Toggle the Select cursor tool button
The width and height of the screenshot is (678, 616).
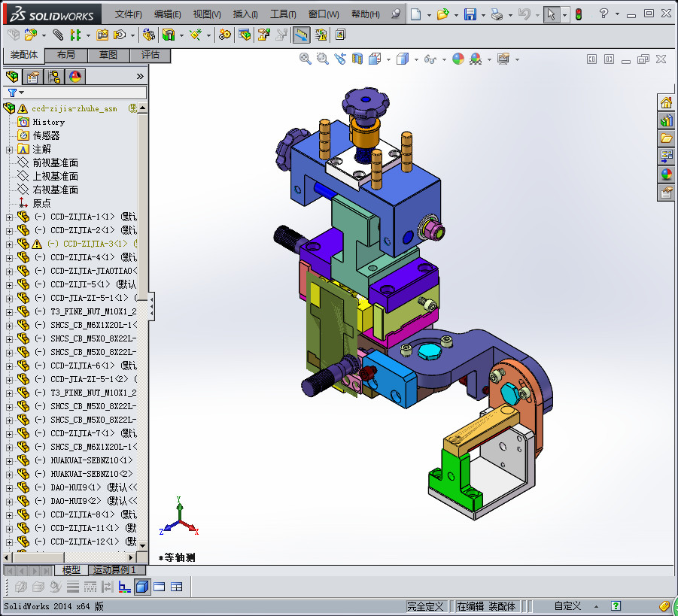coord(551,14)
